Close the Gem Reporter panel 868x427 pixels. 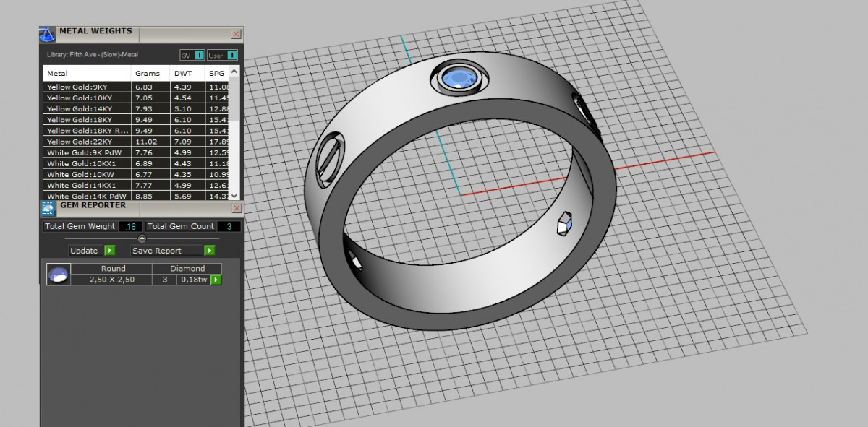tap(236, 208)
